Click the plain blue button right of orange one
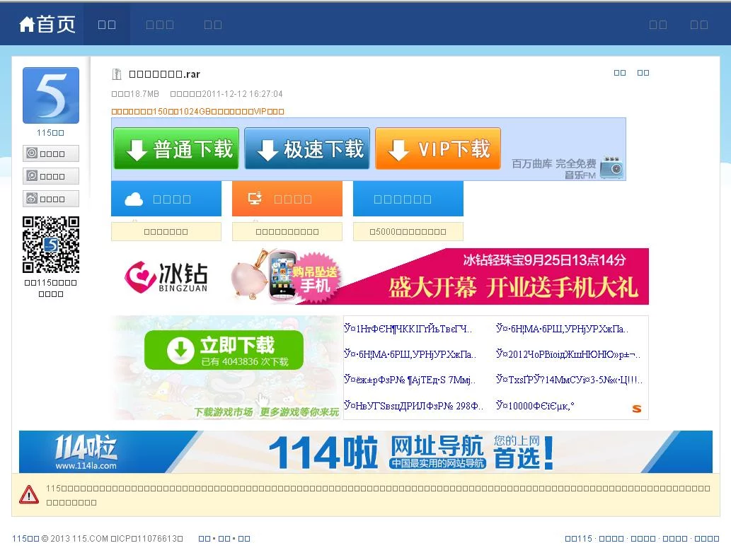The image size is (731, 560). click(408, 199)
